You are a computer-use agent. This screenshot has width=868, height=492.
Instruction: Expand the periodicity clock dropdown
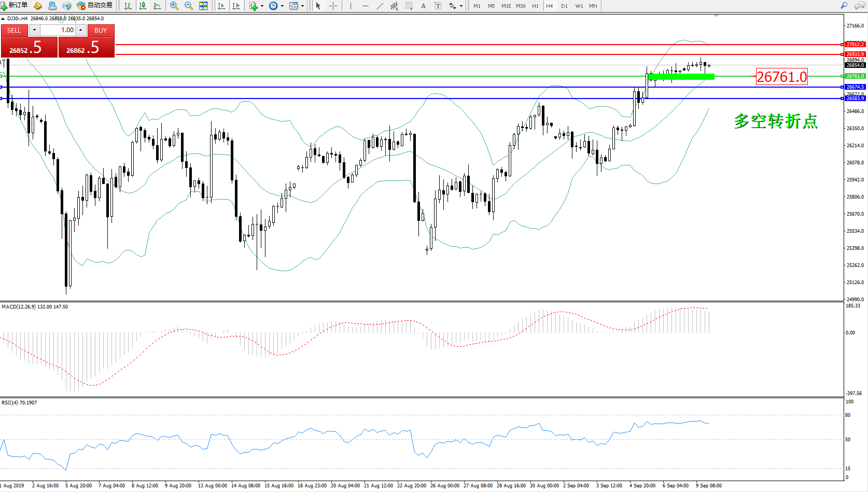tap(282, 6)
